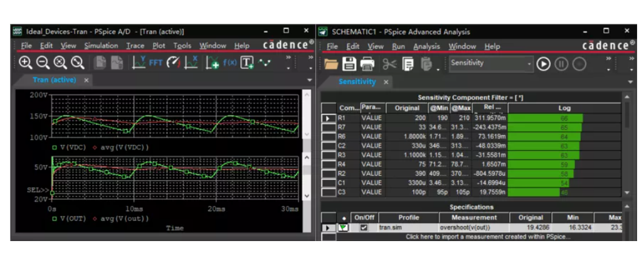644x253 pixels.
Task: Click the Sensitivity table scrollbar down arrow
Action: [626, 192]
